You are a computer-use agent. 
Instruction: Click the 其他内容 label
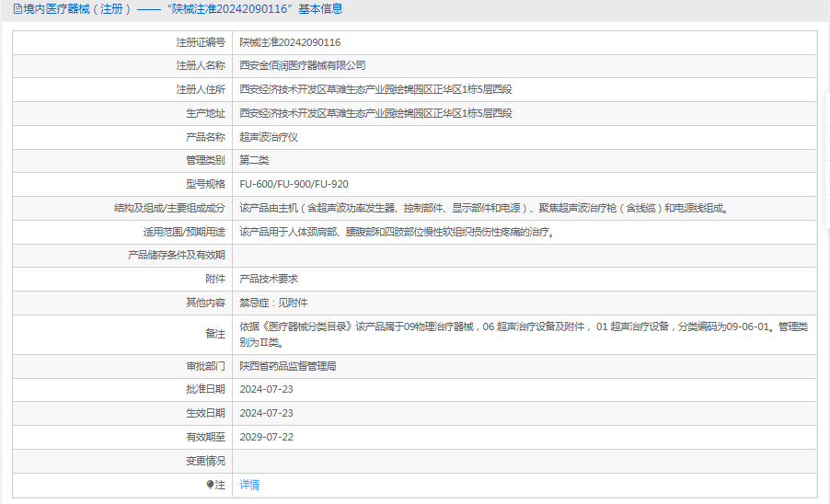[205, 303]
